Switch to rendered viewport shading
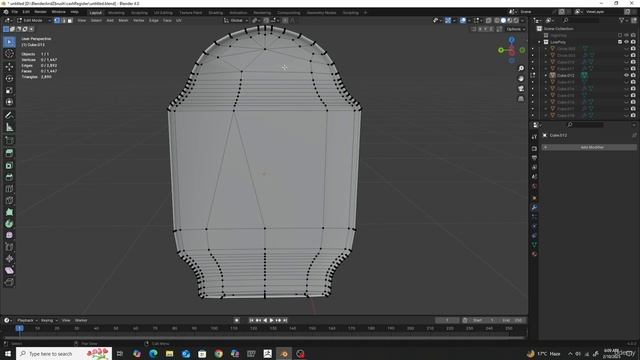This screenshot has width=640, height=360. point(516,20)
